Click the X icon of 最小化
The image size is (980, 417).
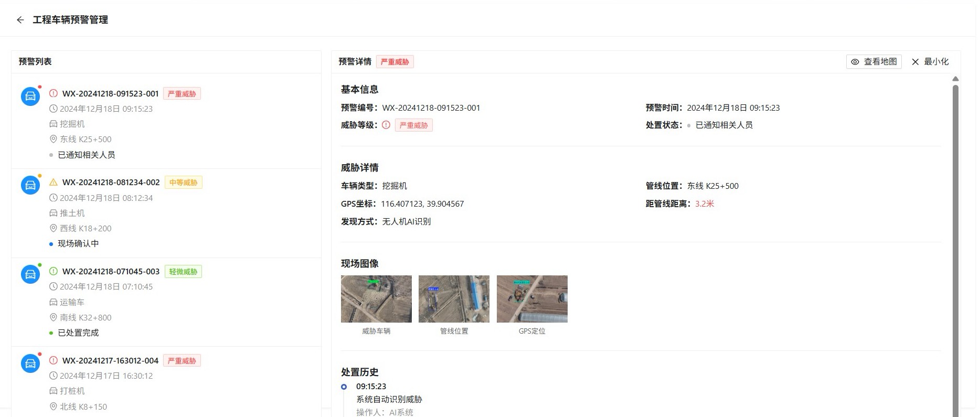pos(915,62)
